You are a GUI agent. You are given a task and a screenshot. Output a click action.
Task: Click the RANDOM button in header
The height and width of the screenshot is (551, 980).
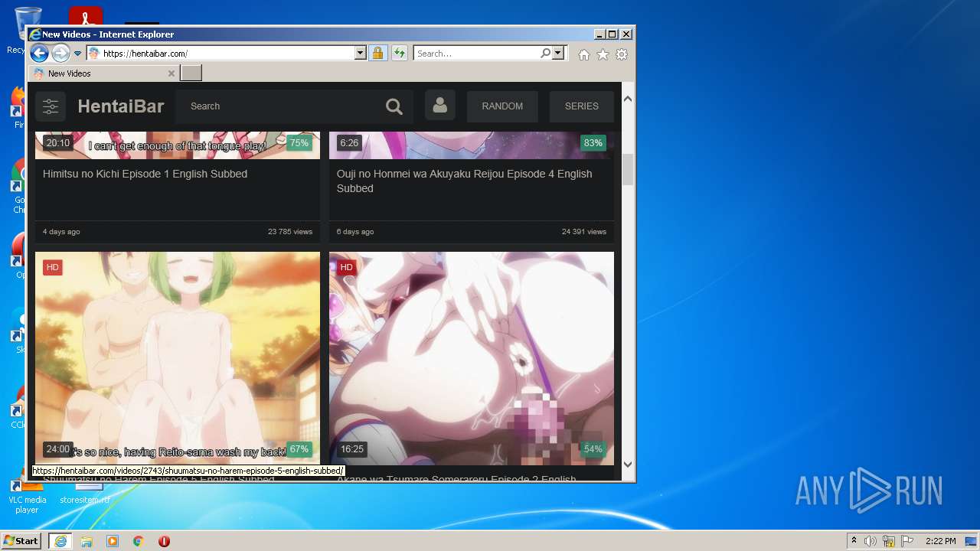click(x=502, y=106)
